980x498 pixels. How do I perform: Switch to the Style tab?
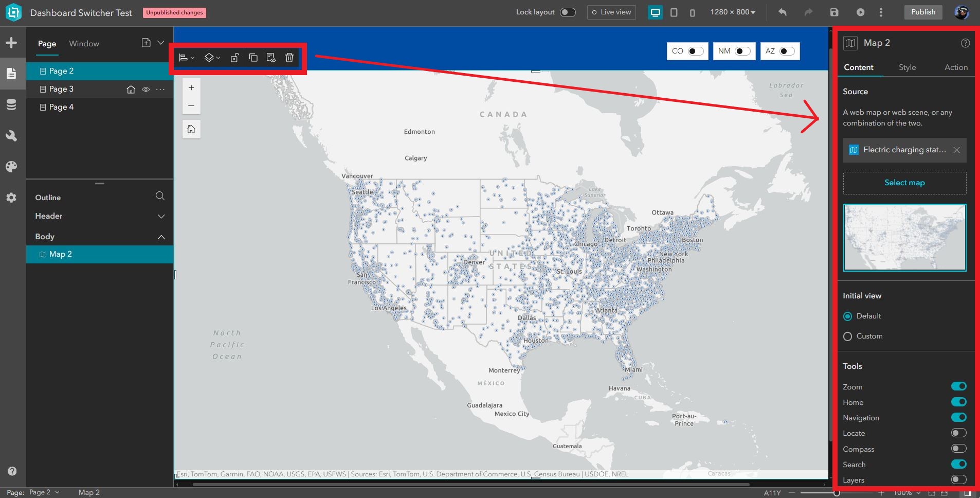(906, 67)
